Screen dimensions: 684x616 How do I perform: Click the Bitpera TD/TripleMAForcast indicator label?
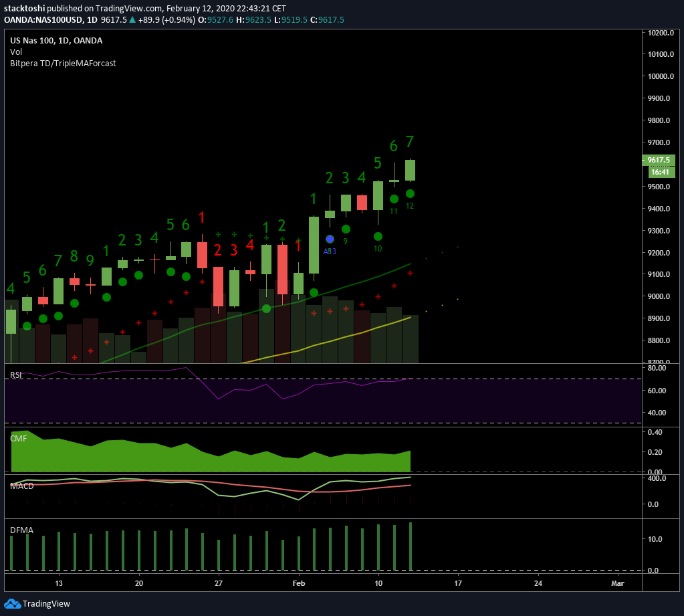63,64
